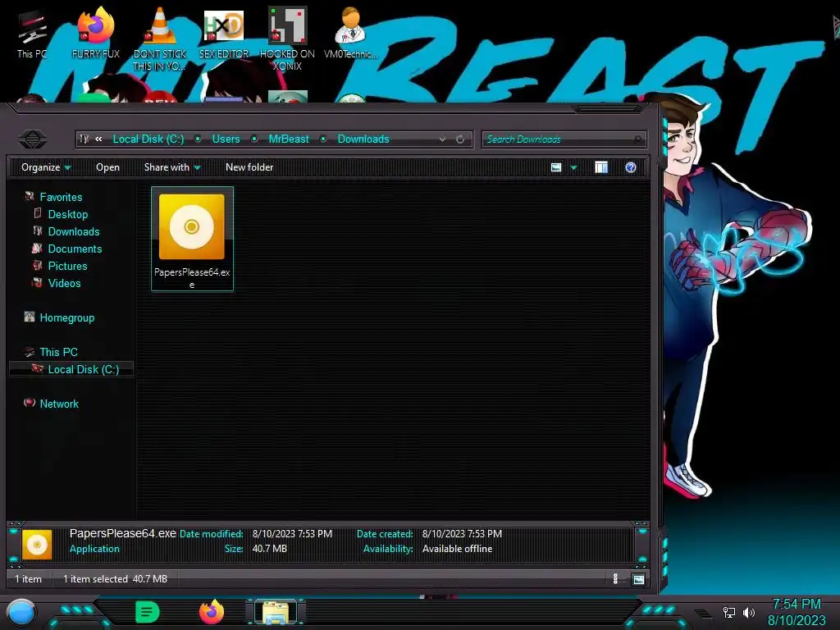Select the PapersPlease64.exe file

point(192,239)
